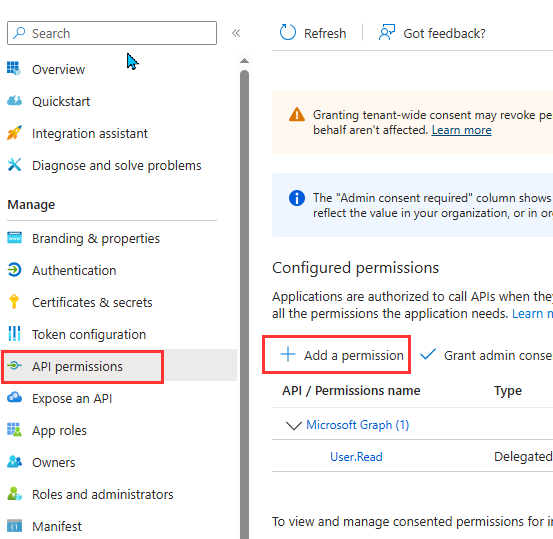The width and height of the screenshot is (553, 539).
Task: Click the Quickstart cloud icon
Action: 14,101
